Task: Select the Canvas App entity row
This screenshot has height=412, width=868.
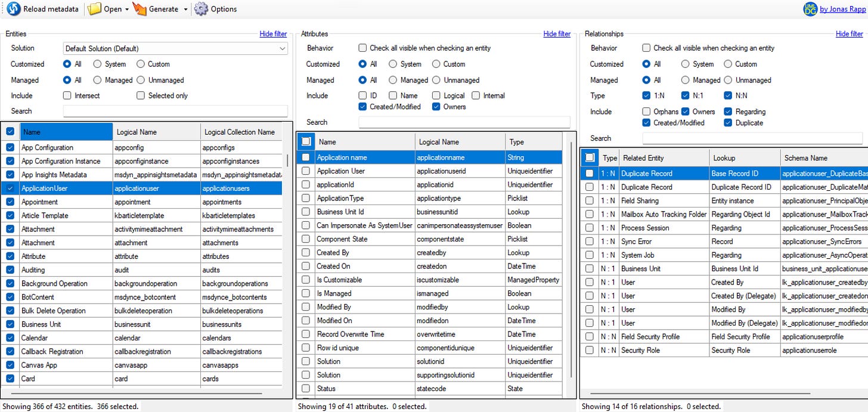Action: (142, 365)
